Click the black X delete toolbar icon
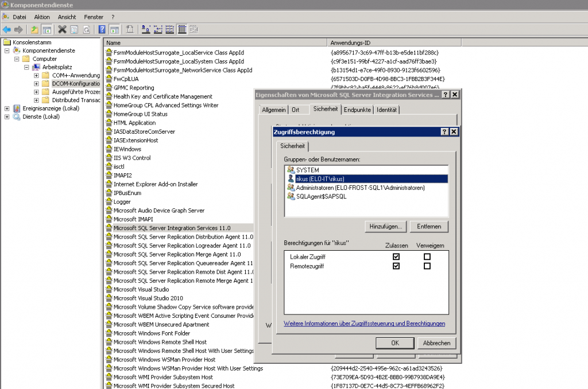Image resolution: width=588 pixels, height=389 pixels. (62, 30)
